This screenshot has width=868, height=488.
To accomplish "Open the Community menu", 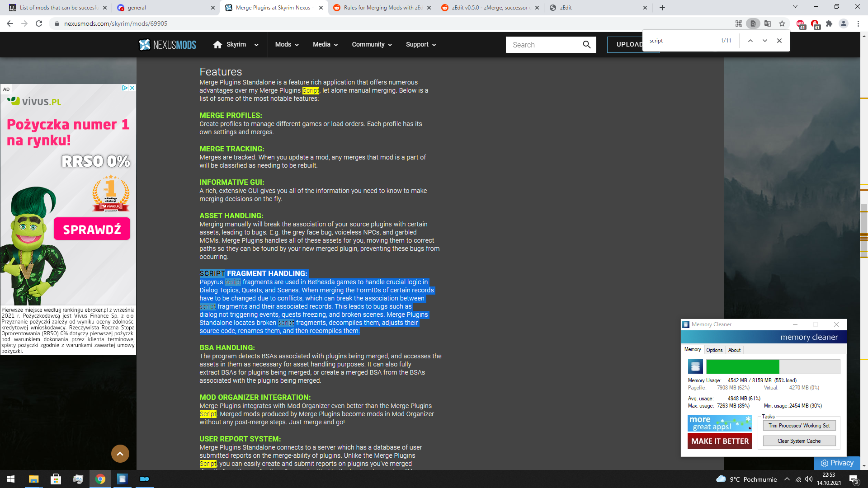I will [x=372, y=44].
